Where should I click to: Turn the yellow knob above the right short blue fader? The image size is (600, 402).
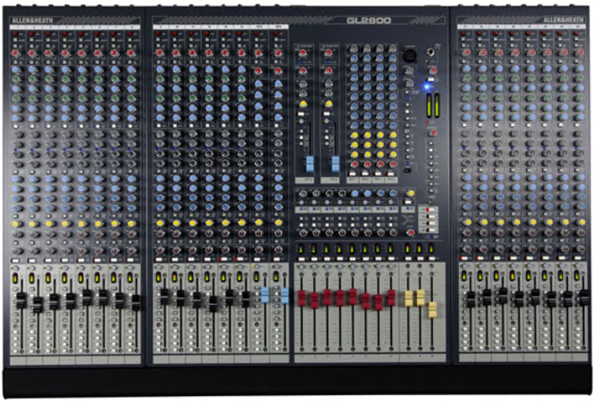328,104
